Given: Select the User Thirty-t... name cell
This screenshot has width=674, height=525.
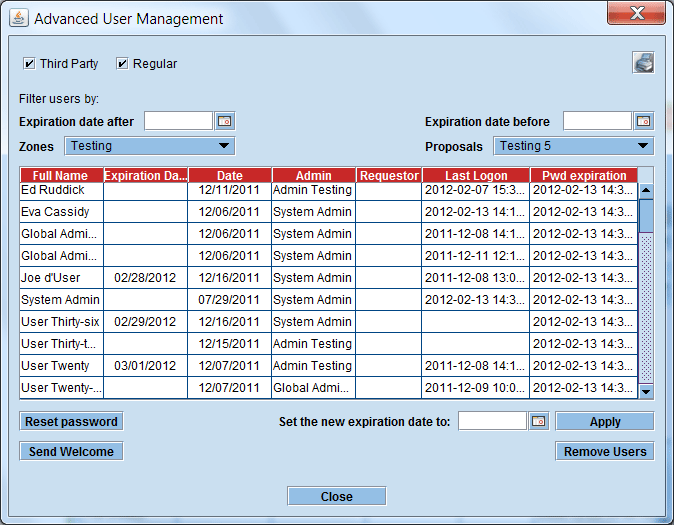Looking at the screenshot, I should (x=61, y=344).
